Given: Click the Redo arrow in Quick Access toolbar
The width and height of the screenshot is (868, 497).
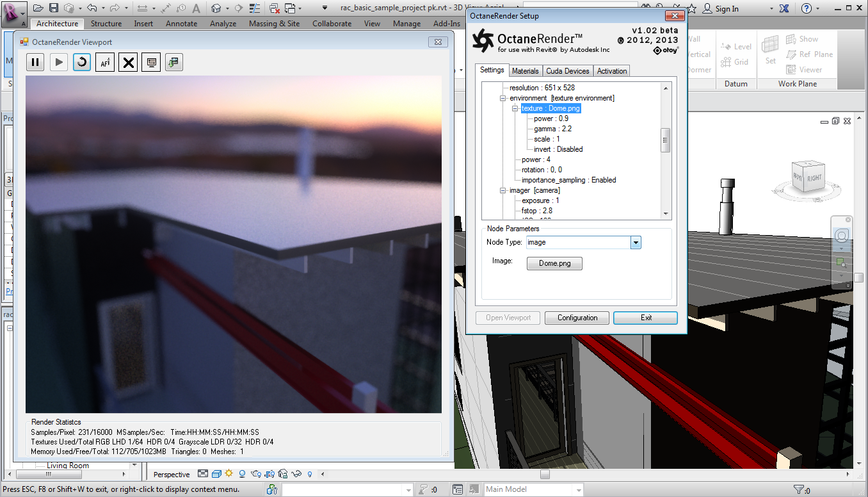Looking at the screenshot, I should click(115, 8).
